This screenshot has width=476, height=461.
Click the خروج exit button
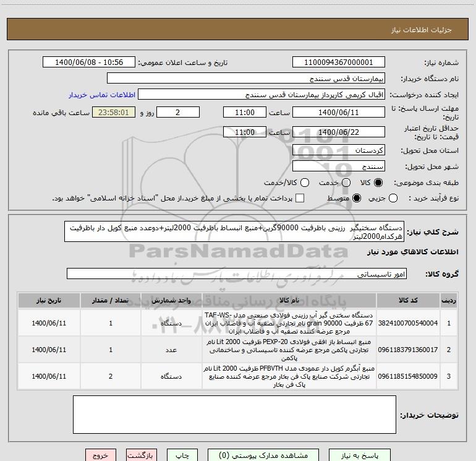click(x=101, y=455)
